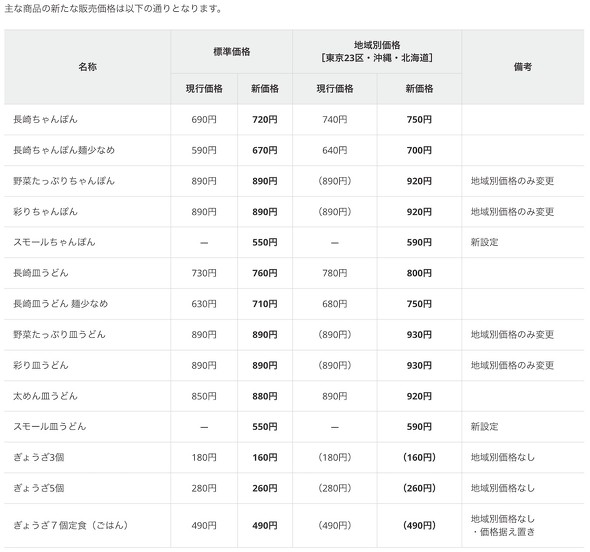Click 地域別価格なし・価格据え置き note
The image size is (590, 552).
(502, 525)
